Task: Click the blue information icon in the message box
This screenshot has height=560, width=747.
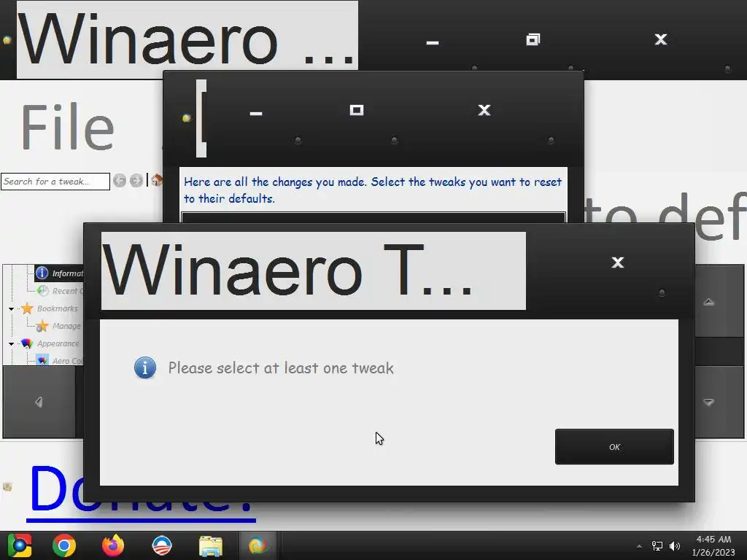Action: pos(145,368)
